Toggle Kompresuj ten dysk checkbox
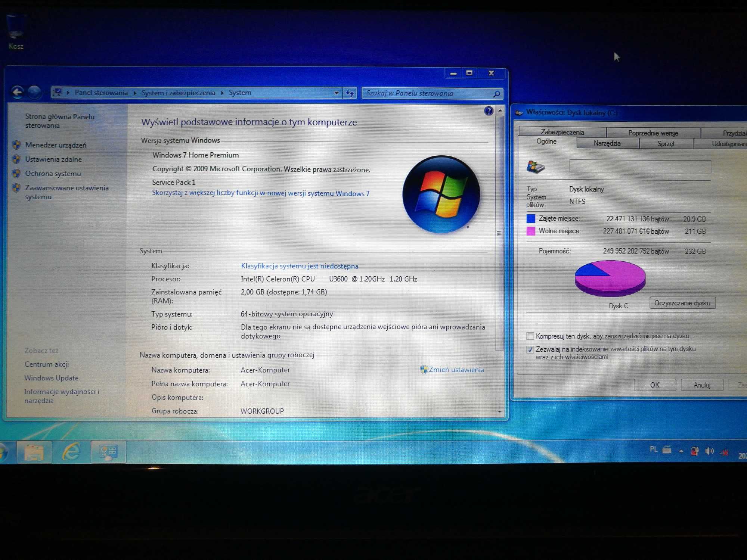747x560 pixels. click(530, 336)
